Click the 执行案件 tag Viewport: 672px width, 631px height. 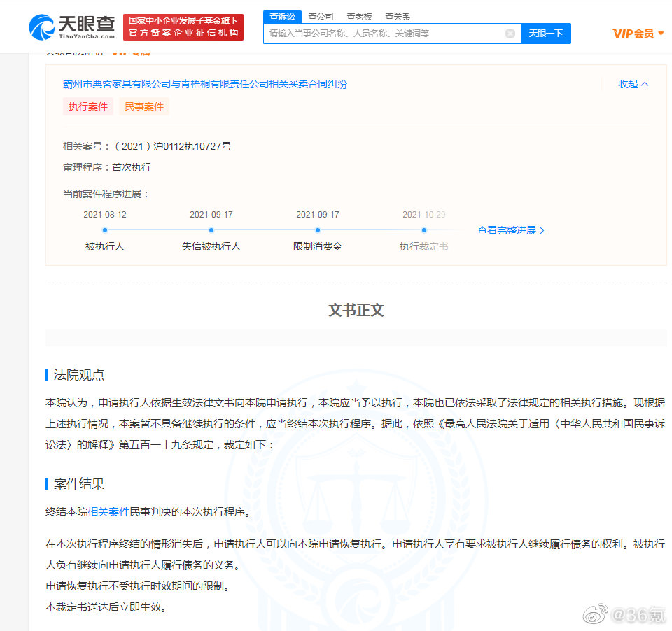[x=87, y=106]
